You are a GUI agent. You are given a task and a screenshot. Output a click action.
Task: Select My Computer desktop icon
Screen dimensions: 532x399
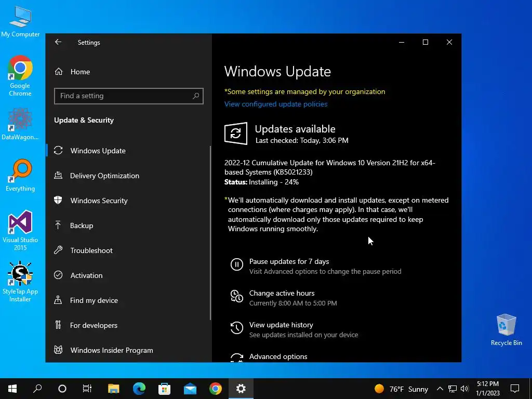[20, 22]
